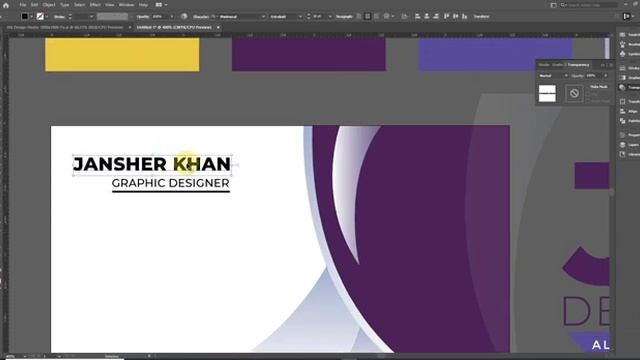
Task: Adjust the font size stepper
Action: 309,17
